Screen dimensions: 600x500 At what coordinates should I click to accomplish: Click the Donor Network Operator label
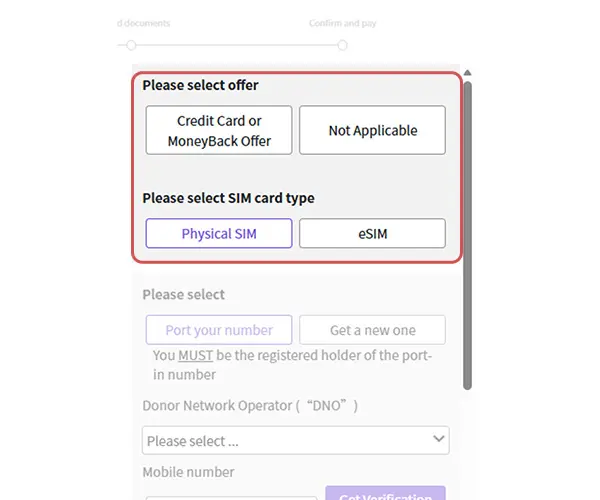[x=250, y=406]
